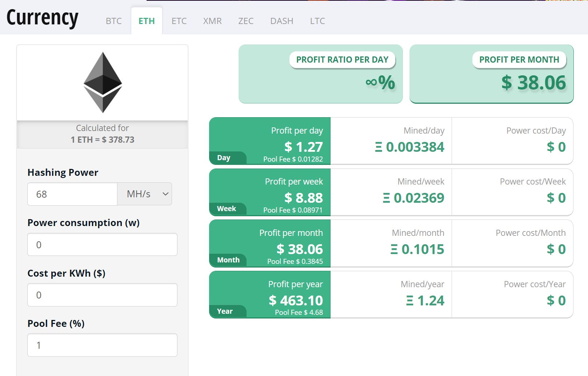This screenshot has height=376, width=588.
Task: Switch to the LTC tab
Action: pos(317,21)
